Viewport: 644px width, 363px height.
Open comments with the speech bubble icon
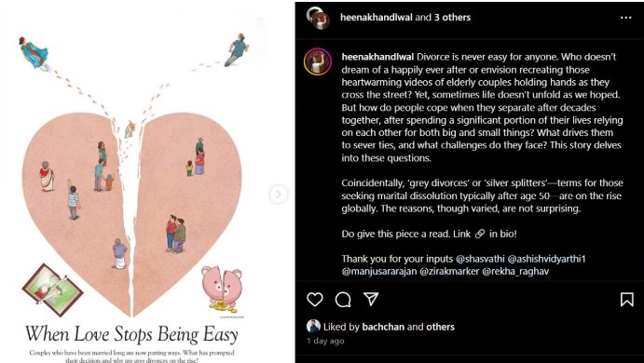343,300
